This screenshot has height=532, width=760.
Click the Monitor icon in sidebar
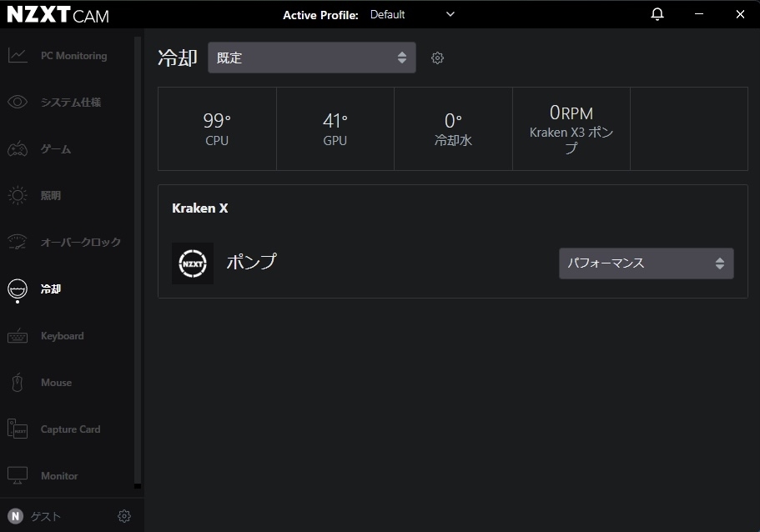pyautogui.click(x=18, y=475)
